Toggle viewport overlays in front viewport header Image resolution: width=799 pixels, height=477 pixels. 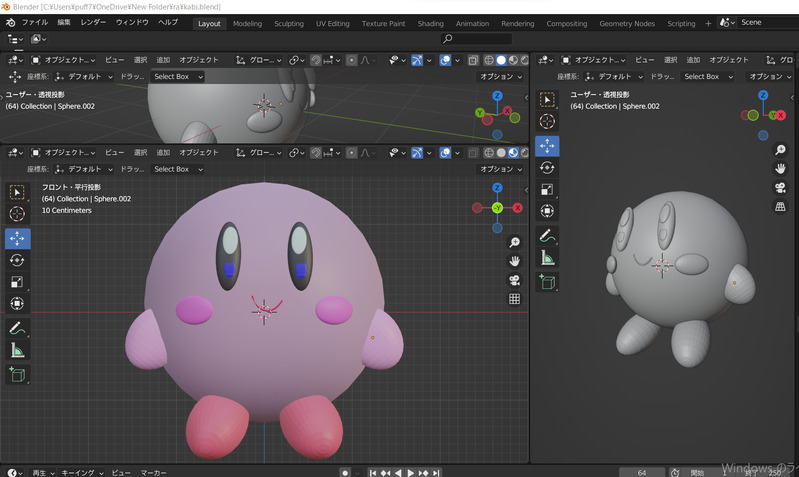(445, 153)
